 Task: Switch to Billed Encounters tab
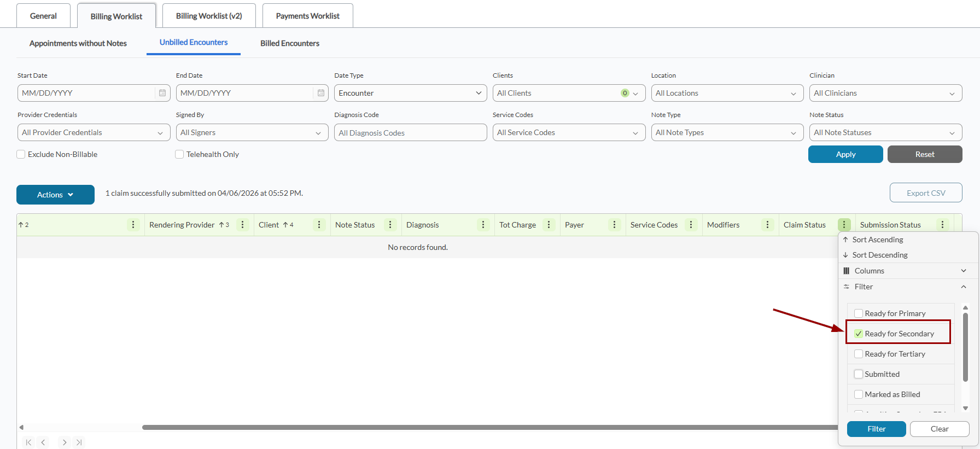290,43
